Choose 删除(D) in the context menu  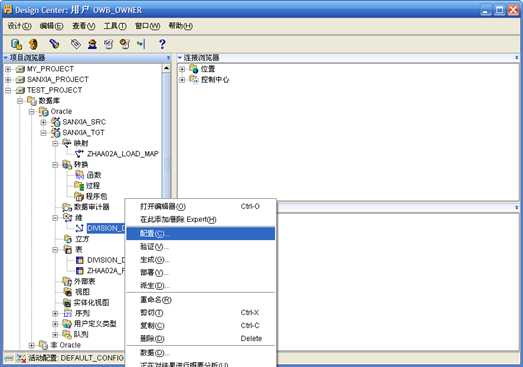(x=201, y=339)
